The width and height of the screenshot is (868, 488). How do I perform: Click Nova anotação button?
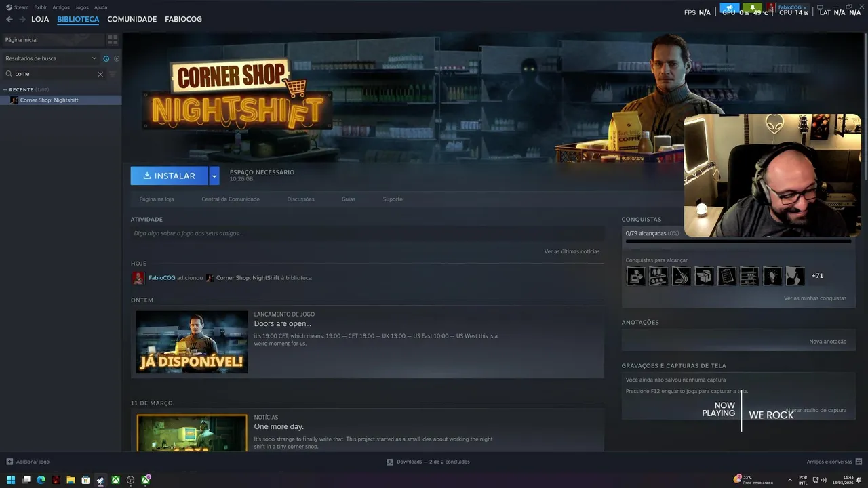click(827, 342)
